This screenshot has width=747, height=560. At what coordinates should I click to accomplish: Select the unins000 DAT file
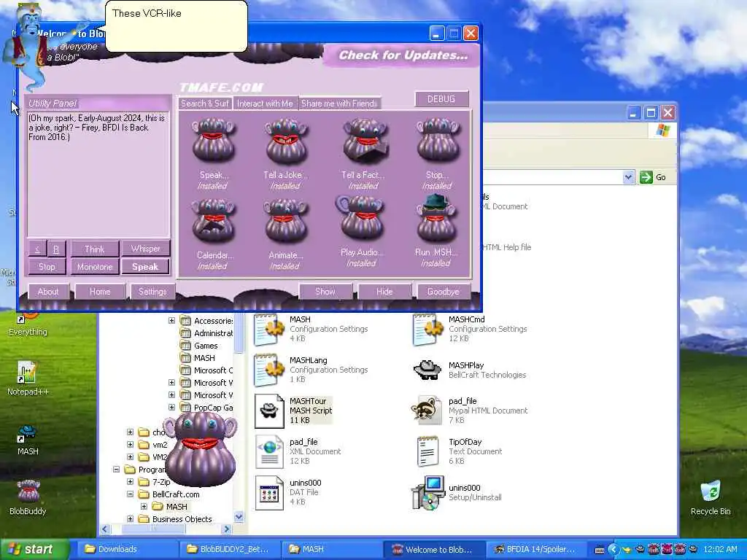click(288, 492)
